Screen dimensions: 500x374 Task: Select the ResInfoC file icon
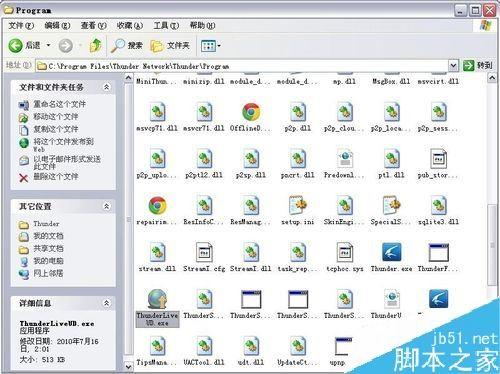204,205
